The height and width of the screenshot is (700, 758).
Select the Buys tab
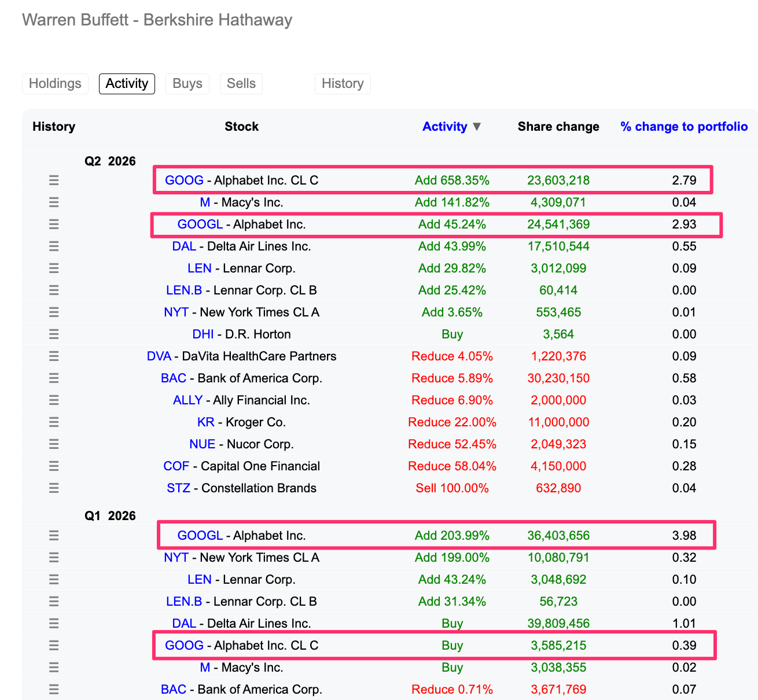click(187, 83)
